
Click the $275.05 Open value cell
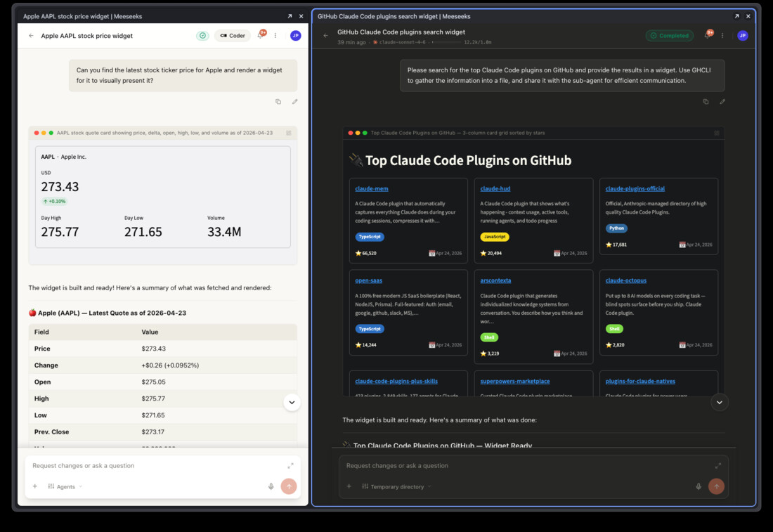coord(153,382)
